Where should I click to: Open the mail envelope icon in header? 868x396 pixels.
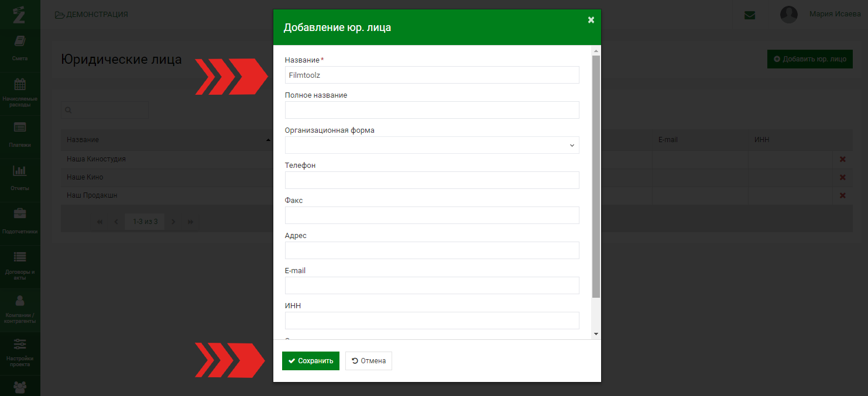point(749,15)
